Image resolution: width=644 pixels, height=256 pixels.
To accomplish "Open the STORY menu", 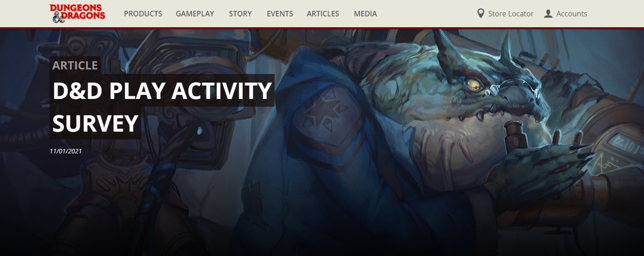I will coord(241,14).
